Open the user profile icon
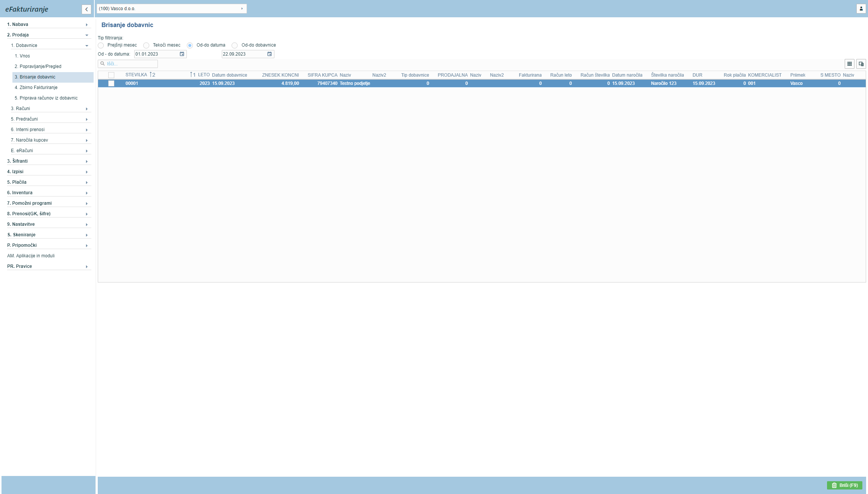 (x=861, y=8)
